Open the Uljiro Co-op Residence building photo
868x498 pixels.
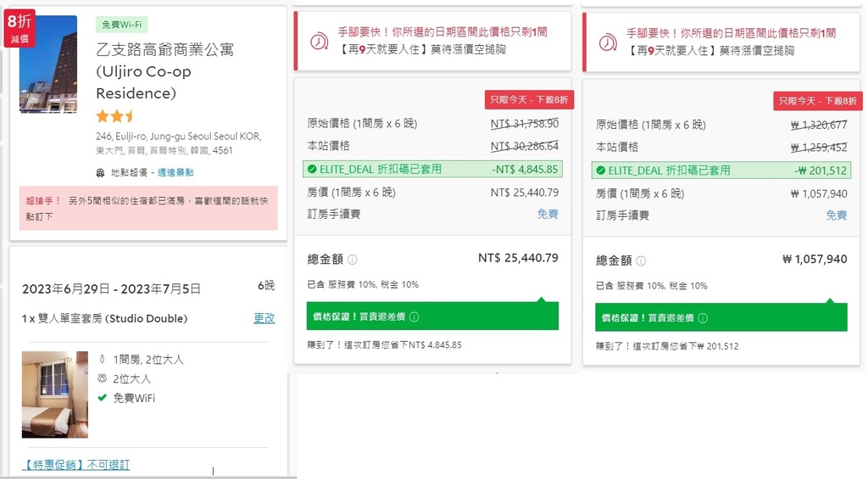coord(48,66)
